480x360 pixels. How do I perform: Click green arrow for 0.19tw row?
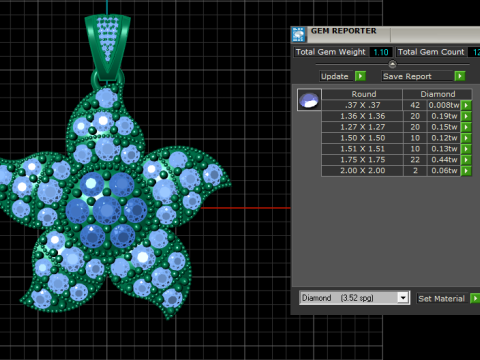pyautogui.click(x=466, y=116)
